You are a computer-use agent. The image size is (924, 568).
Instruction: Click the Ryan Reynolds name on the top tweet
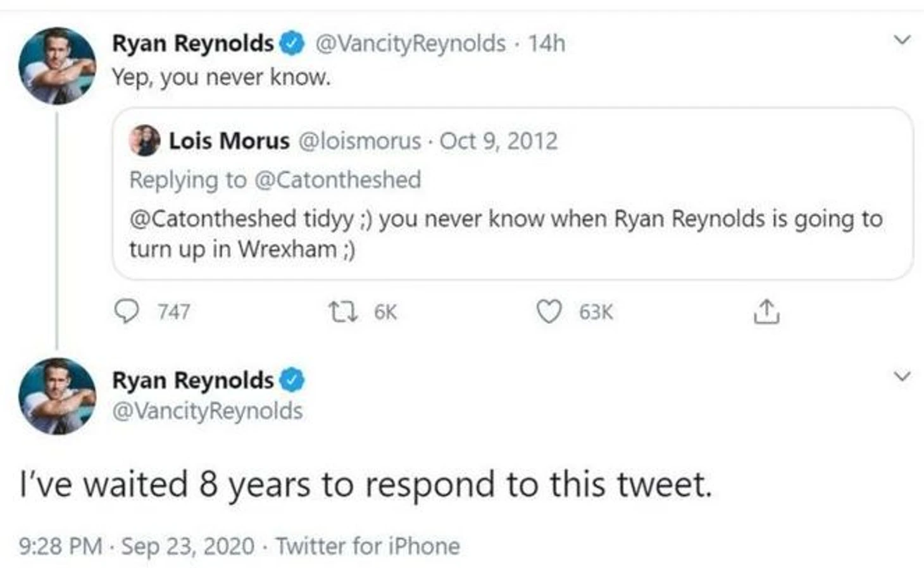point(193,44)
